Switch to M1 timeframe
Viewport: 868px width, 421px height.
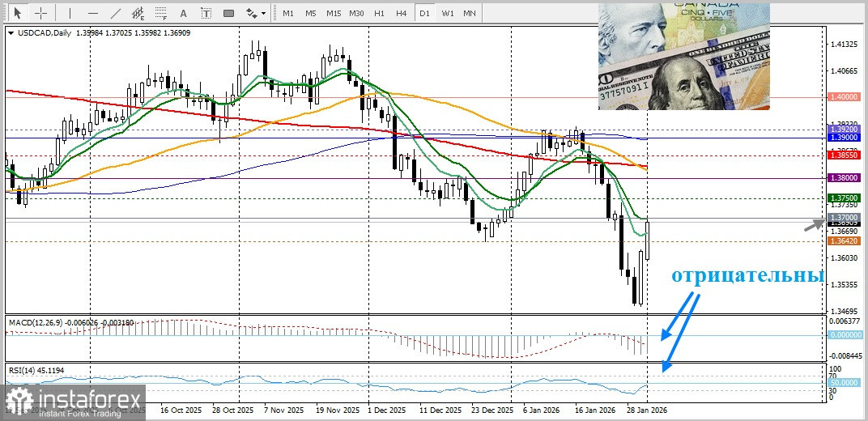[288, 13]
